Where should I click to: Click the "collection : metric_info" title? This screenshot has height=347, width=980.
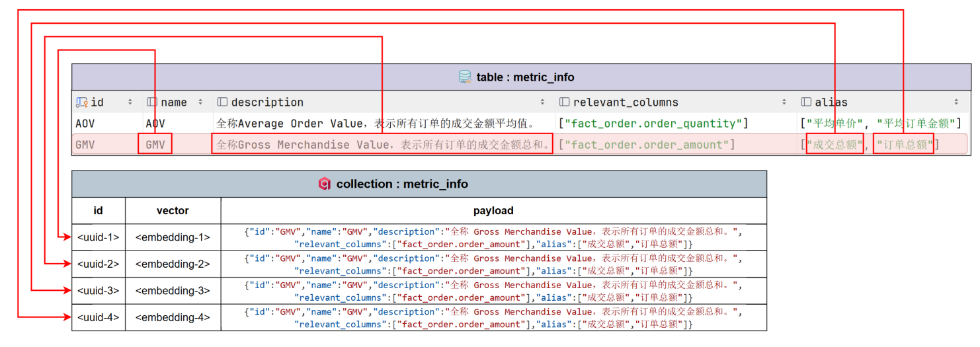click(402, 184)
